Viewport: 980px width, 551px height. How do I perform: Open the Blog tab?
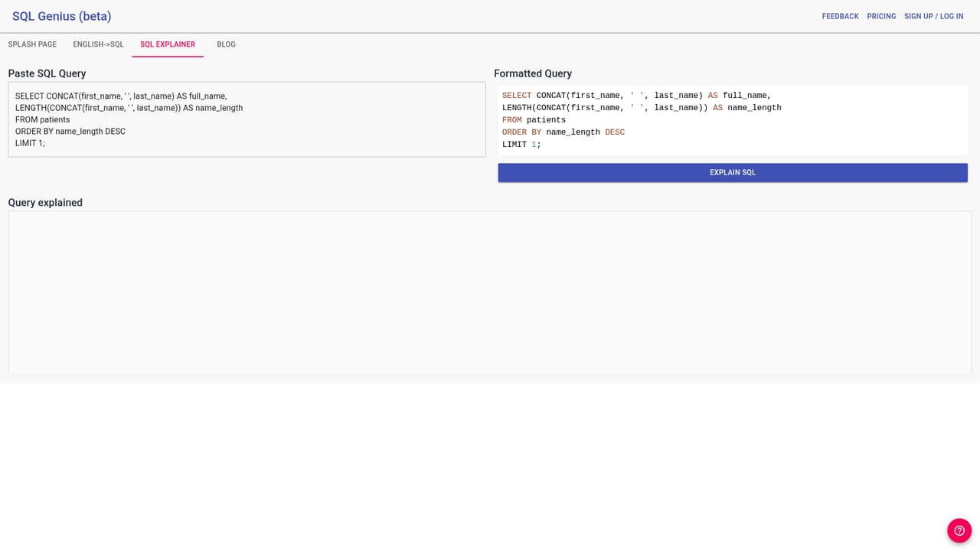(x=226, y=44)
